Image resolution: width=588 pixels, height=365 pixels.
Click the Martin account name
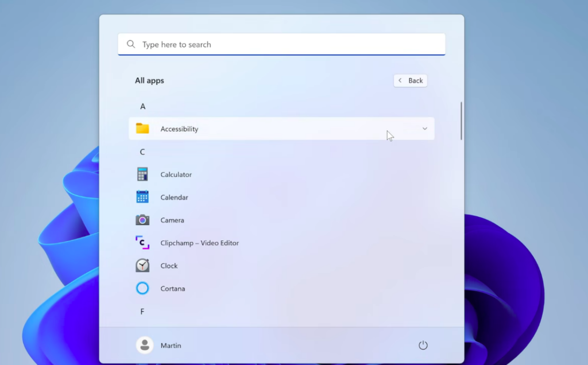pyautogui.click(x=171, y=345)
